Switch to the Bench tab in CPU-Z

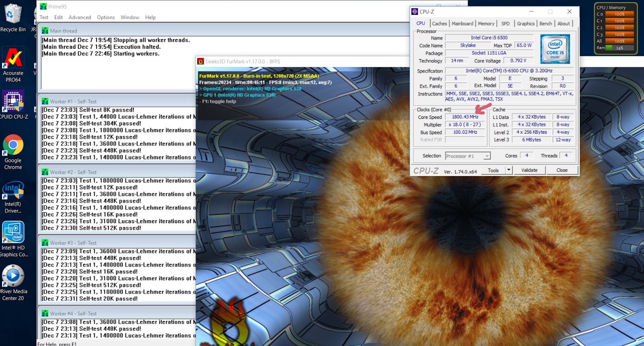(x=546, y=24)
